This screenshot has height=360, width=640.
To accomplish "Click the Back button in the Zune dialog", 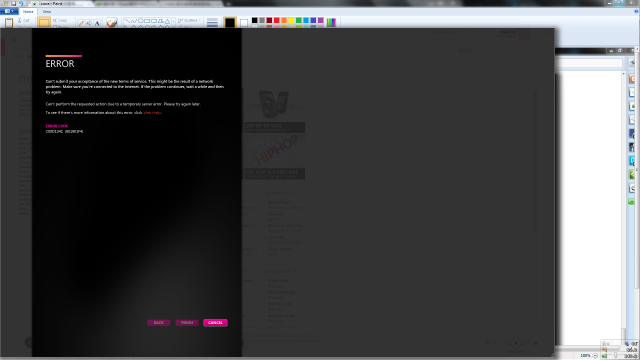I will pyautogui.click(x=159, y=323).
